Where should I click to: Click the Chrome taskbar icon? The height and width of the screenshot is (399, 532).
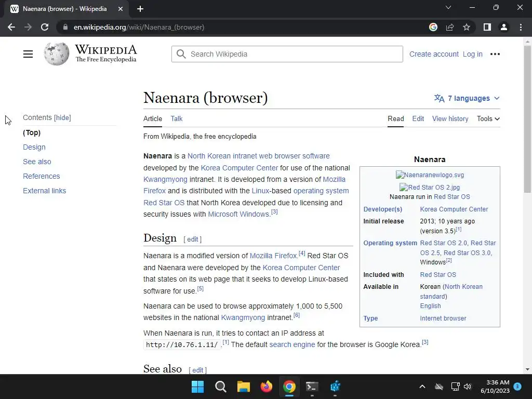coord(289,387)
